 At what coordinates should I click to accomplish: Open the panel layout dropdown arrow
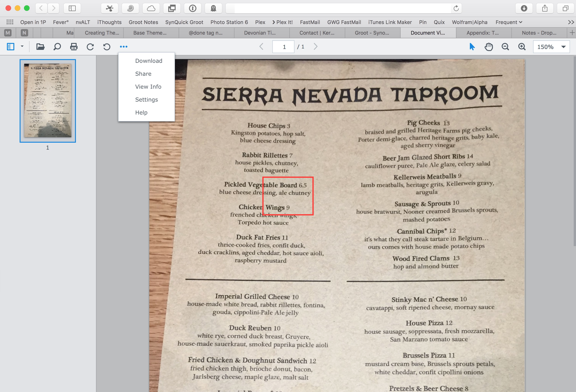click(x=22, y=46)
